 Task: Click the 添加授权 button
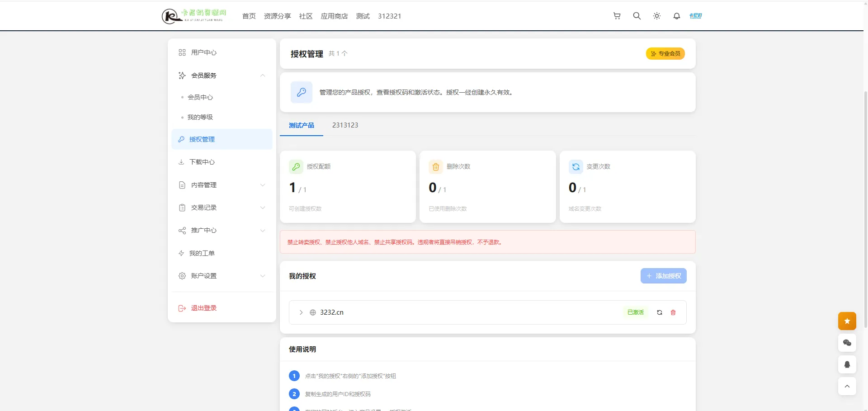click(663, 276)
